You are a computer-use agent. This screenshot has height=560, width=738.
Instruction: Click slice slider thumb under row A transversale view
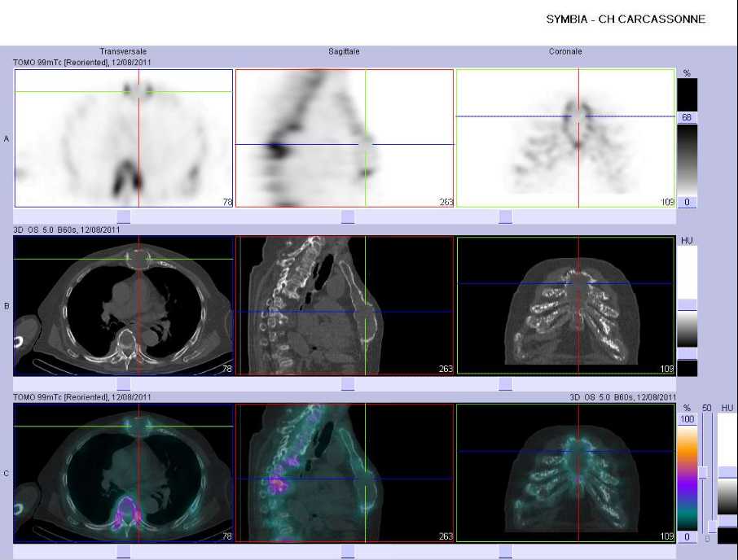[123, 217]
